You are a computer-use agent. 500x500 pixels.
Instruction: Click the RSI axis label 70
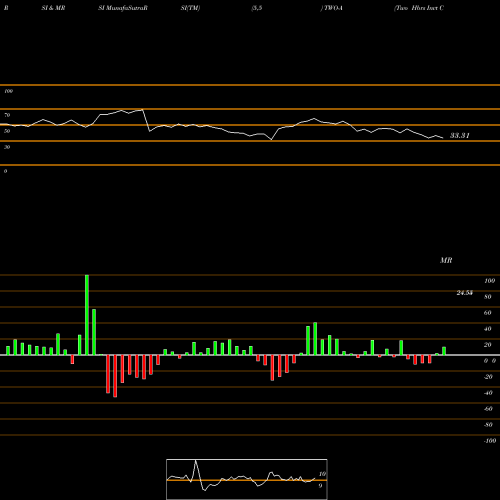tap(7, 115)
